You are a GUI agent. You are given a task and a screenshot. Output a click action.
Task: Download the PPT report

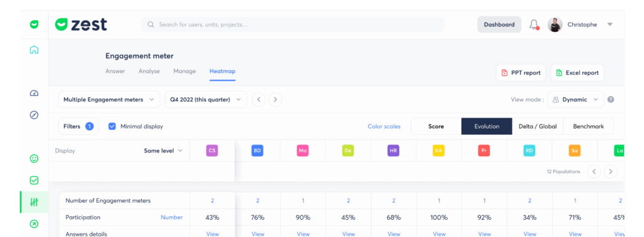[521, 73]
